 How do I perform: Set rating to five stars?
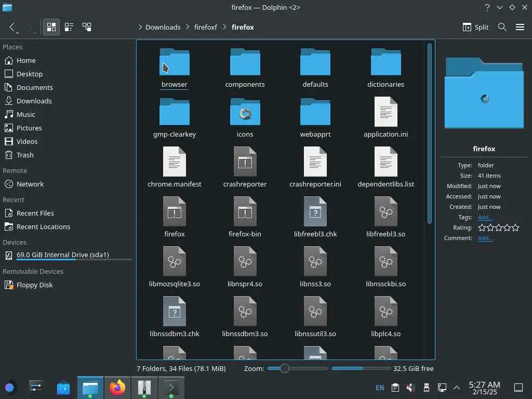(515, 228)
